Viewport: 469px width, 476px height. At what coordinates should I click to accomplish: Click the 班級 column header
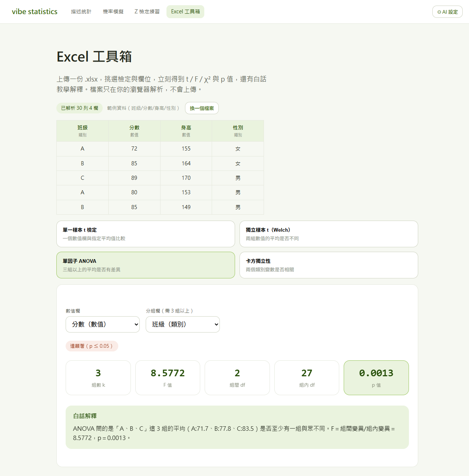[x=82, y=131]
